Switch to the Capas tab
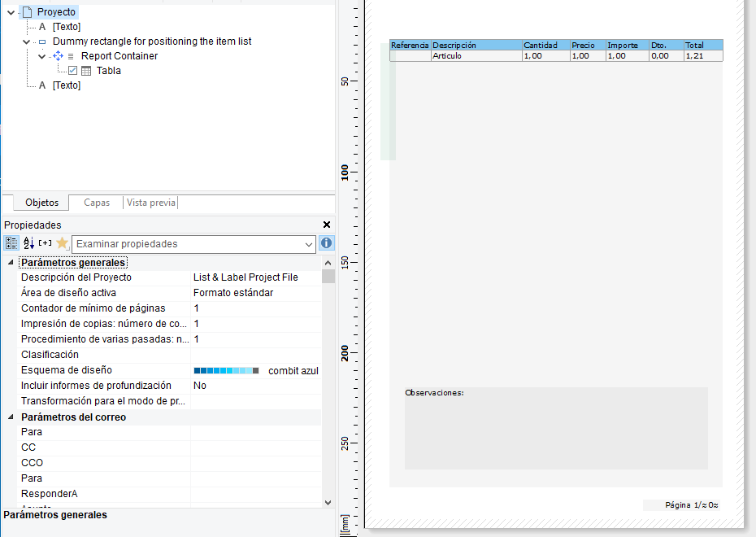The image size is (756, 537). click(97, 203)
